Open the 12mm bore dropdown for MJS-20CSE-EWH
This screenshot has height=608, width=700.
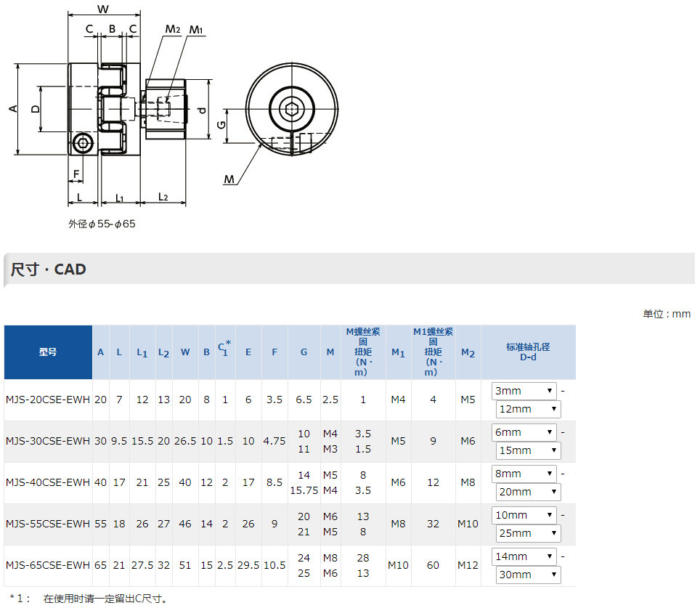(x=528, y=409)
